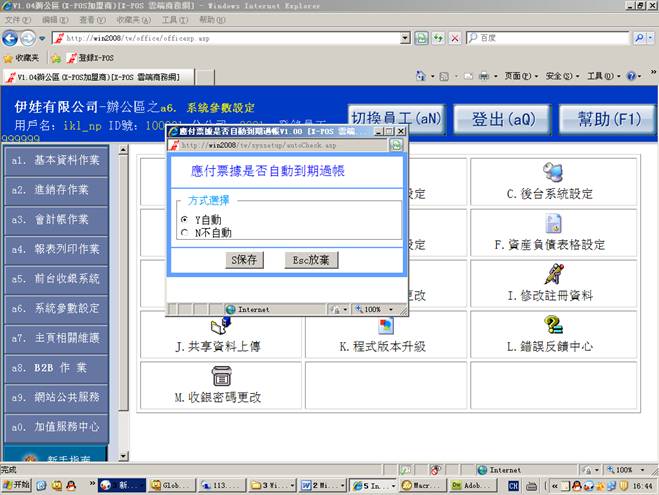The height and width of the screenshot is (495, 659).
Task: Open K. 程式版本升級 icon
Action: click(x=386, y=325)
